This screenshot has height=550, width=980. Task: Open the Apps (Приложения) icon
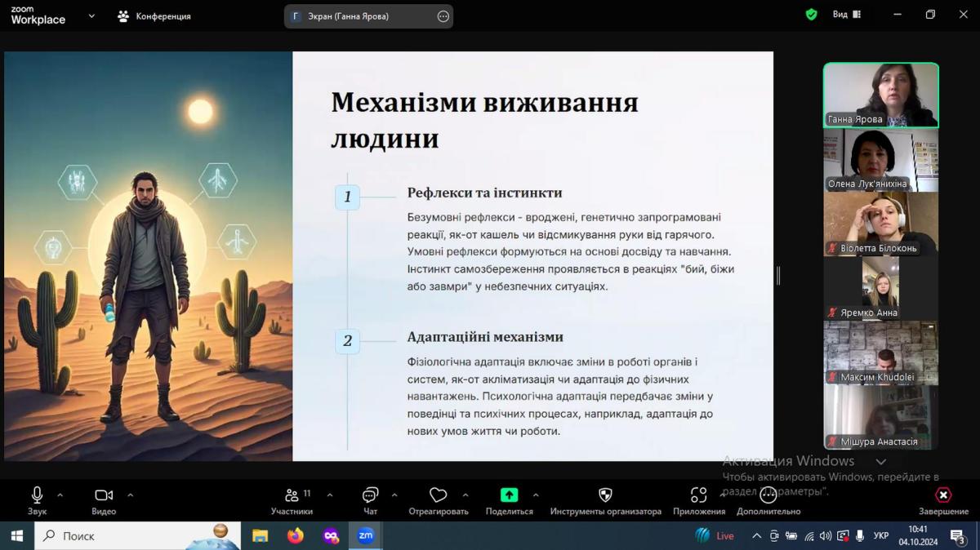[x=698, y=495]
